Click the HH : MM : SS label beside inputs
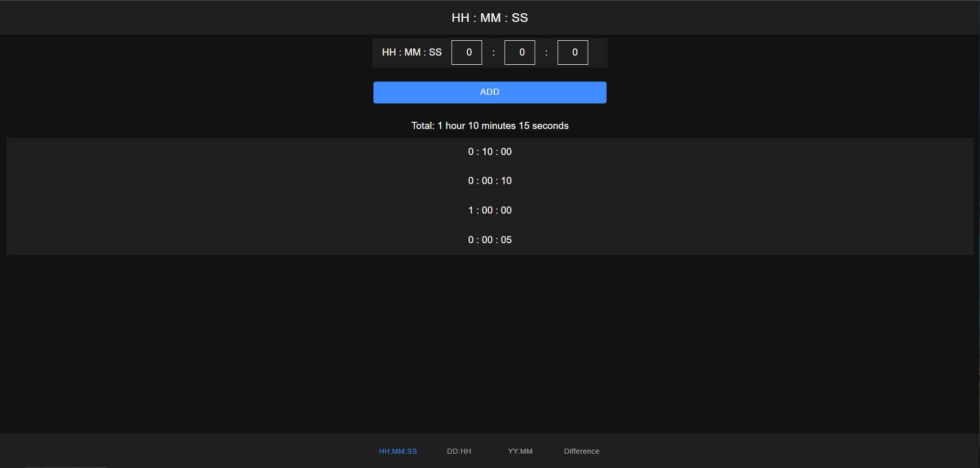The image size is (980, 468). click(412, 53)
